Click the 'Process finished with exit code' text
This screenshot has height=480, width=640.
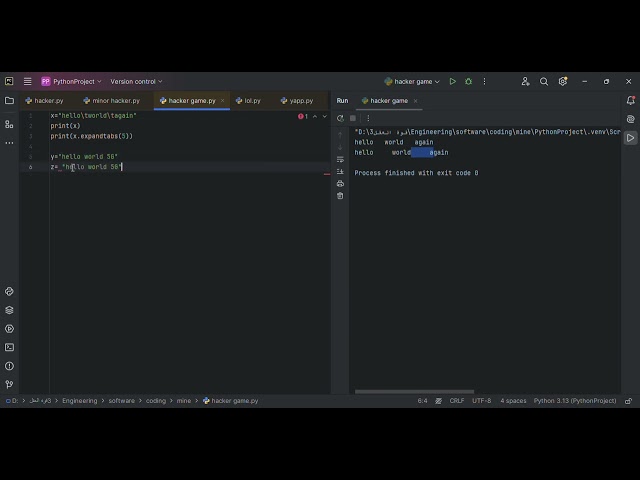click(x=416, y=173)
